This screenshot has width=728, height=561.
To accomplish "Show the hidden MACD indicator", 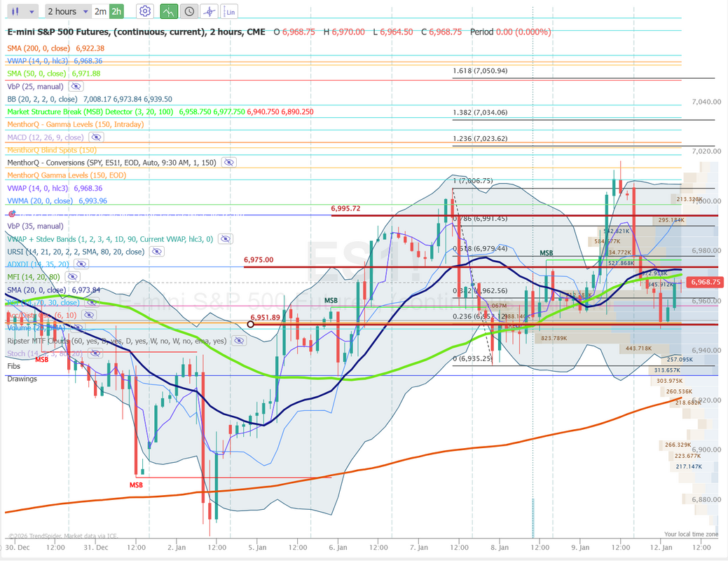I will 96,137.
